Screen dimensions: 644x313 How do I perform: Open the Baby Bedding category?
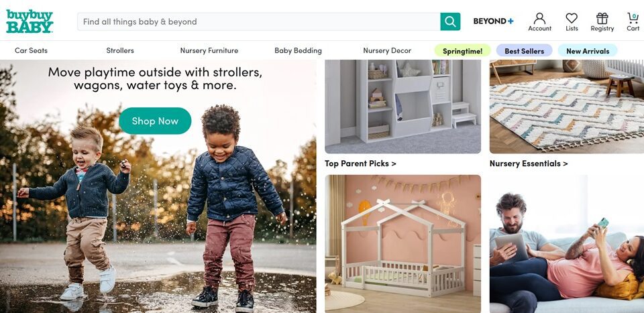[298, 50]
